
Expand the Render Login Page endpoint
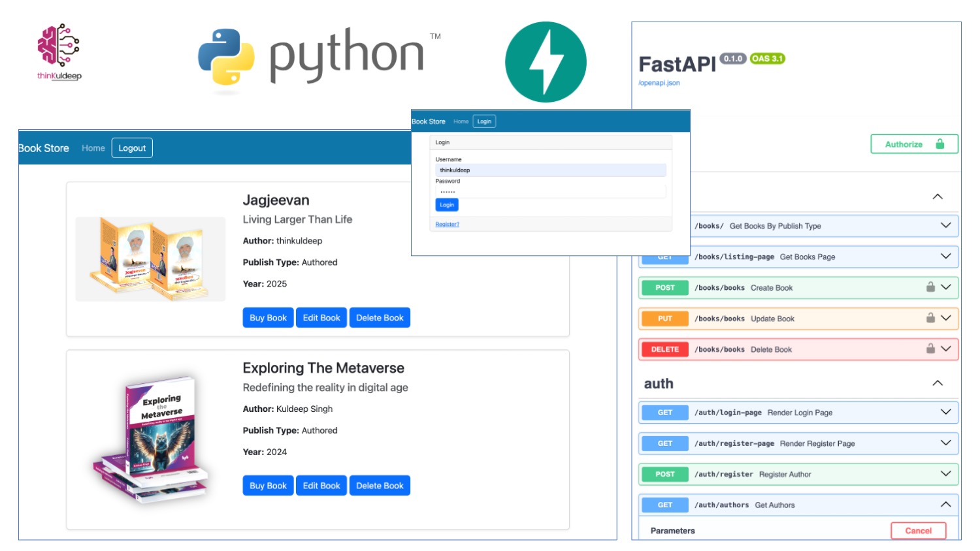pos(945,412)
